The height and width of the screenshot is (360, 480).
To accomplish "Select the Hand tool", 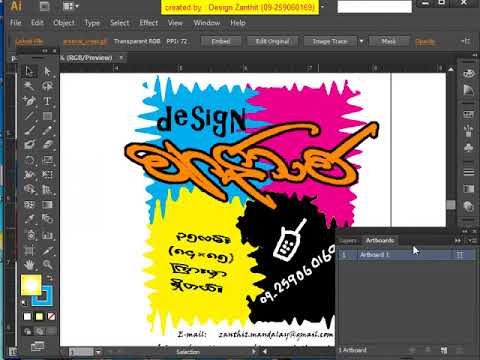I will 29,265.
